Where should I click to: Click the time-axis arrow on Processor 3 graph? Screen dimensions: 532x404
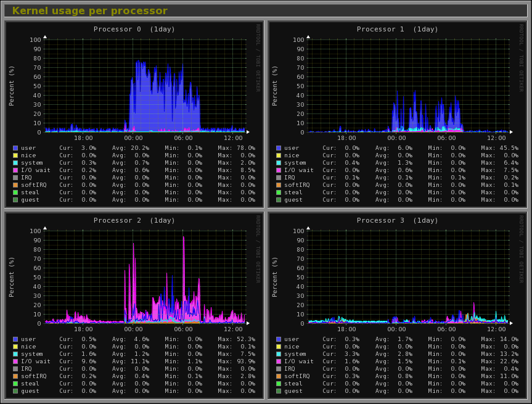coord(512,323)
